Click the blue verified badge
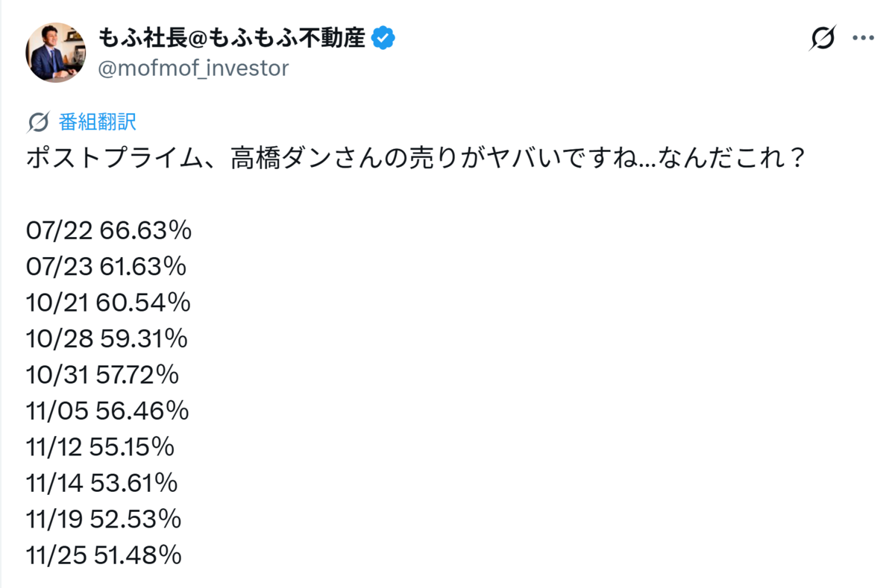The width and height of the screenshot is (895, 588). pos(383,37)
